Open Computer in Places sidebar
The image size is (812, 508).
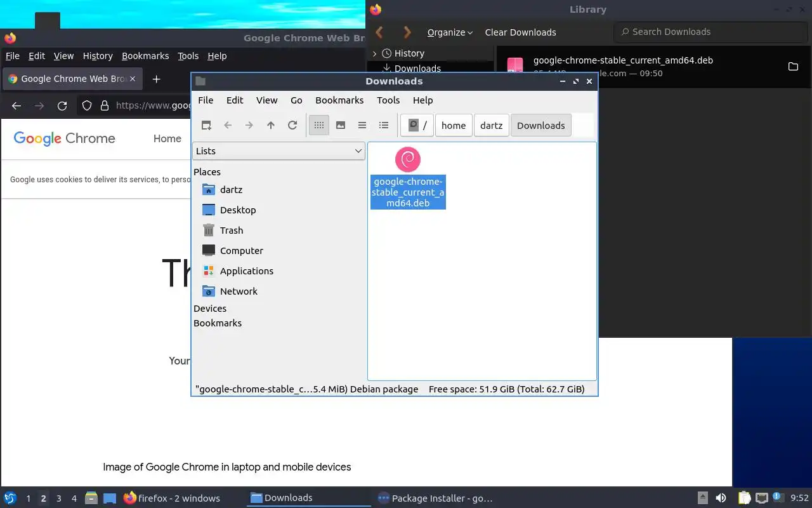(x=241, y=251)
